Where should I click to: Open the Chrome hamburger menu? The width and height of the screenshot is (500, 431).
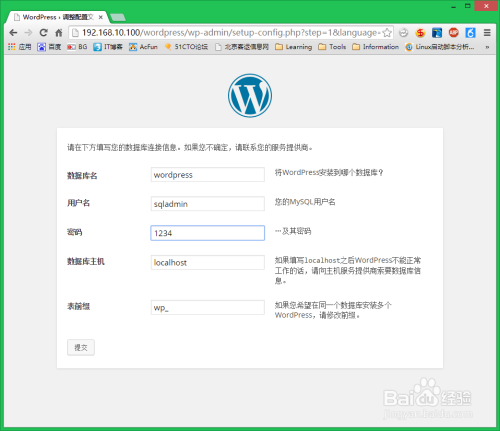pos(487,33)
